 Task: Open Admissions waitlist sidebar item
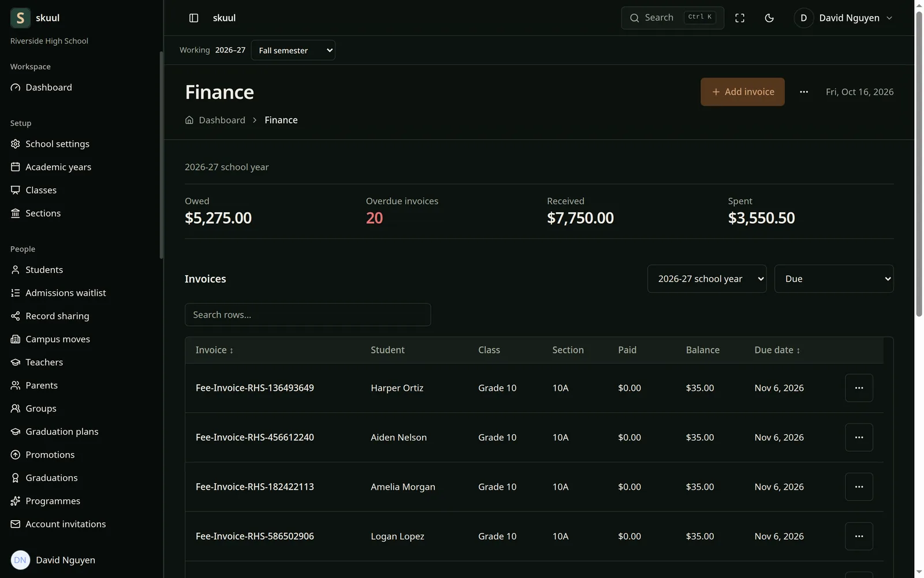click(x=81, y=293)
